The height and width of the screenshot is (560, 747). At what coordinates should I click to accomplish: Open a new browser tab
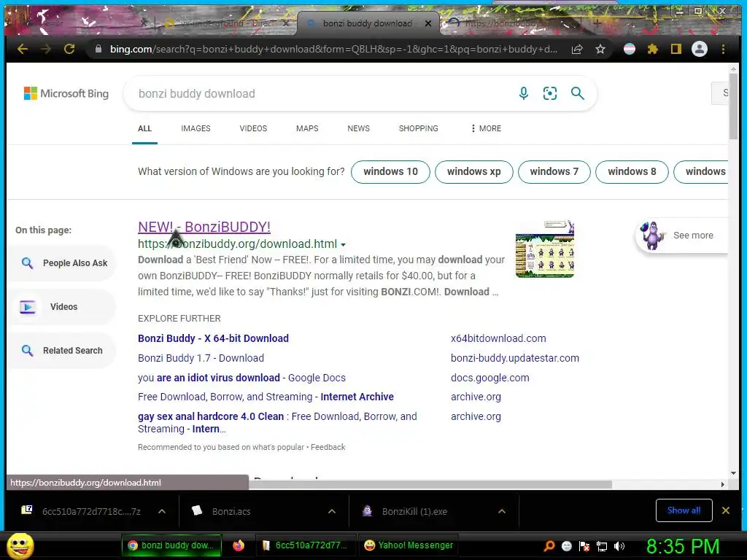point(597,23)
